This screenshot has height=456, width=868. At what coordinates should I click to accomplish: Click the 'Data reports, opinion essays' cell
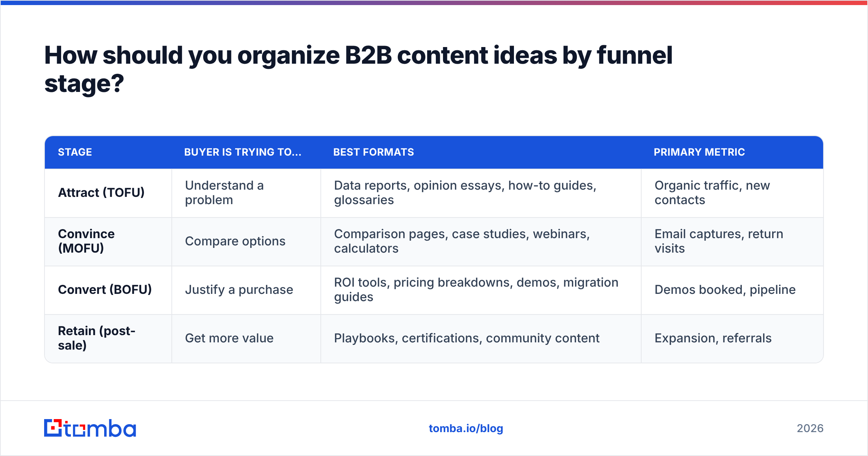(x=481, y=193)
